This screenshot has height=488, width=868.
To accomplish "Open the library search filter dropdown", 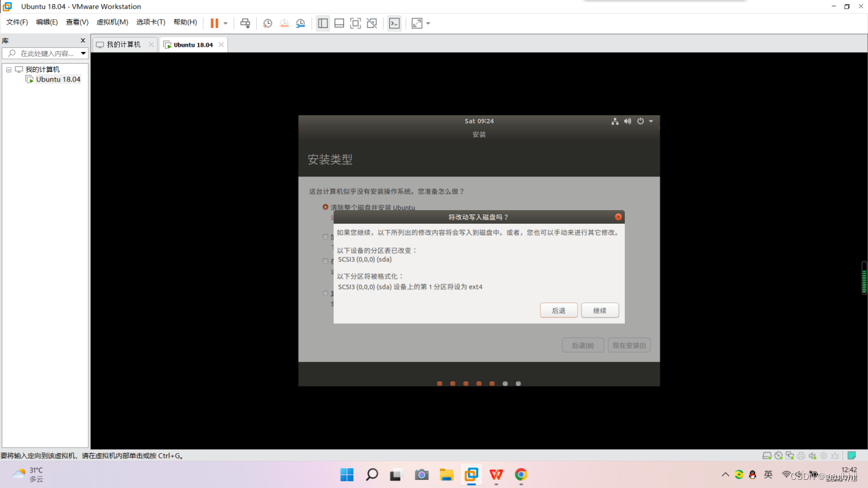I will pos(84,53).
